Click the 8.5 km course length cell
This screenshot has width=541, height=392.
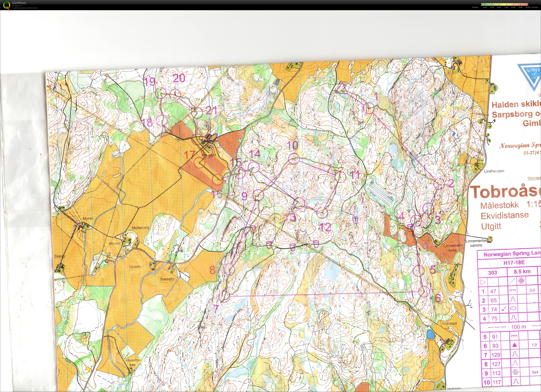522,271
